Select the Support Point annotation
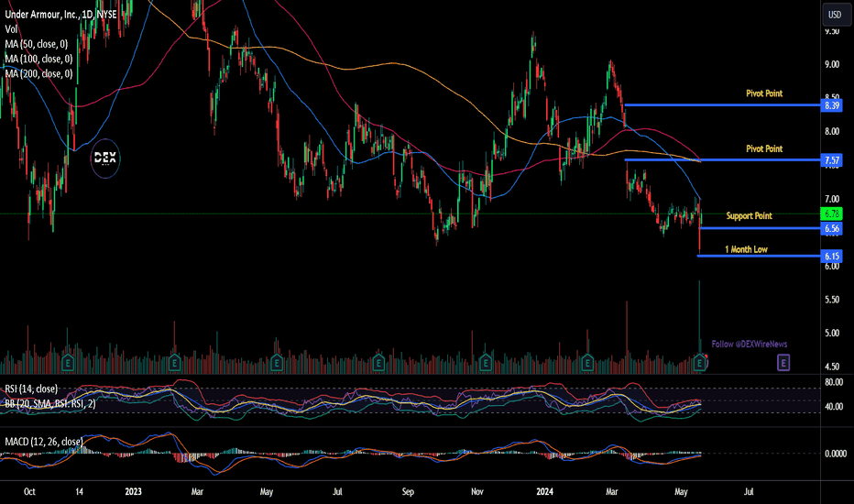This screenshot has height=504, width=854. coord(749,215)
